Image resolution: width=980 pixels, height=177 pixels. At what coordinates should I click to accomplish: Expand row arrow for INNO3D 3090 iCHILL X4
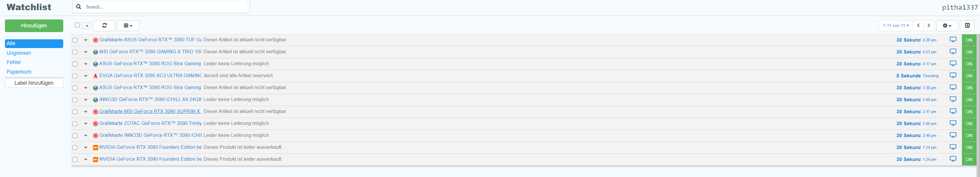[86, 100]
